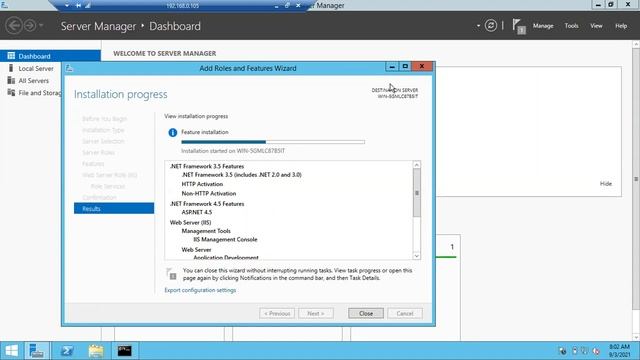The height and width of the screenshot is (360, 640).
Task: Open File and Storage Services in navigation
Action: (x=40, y=93)
